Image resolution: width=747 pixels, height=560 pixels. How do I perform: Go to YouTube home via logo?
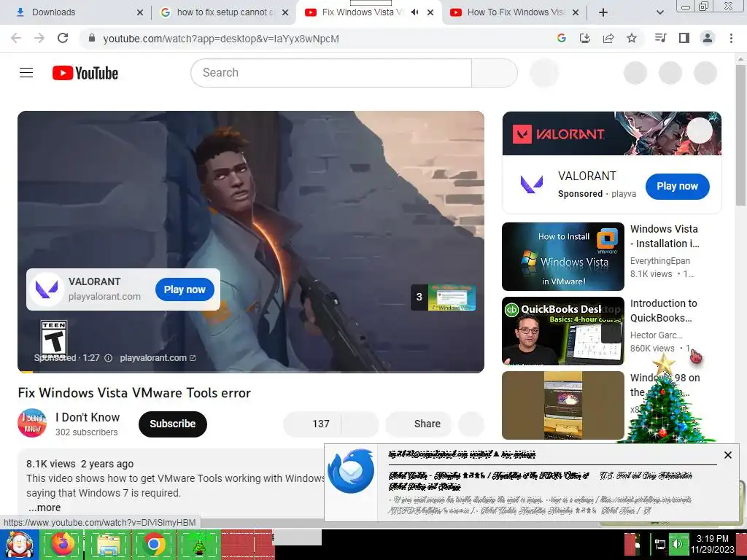(85, 73)
